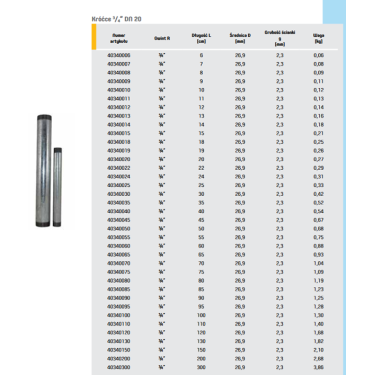Image resolution: width=375 pixels, height=375 pixels.
Task: Select article number 40340024
Action: 119,177
